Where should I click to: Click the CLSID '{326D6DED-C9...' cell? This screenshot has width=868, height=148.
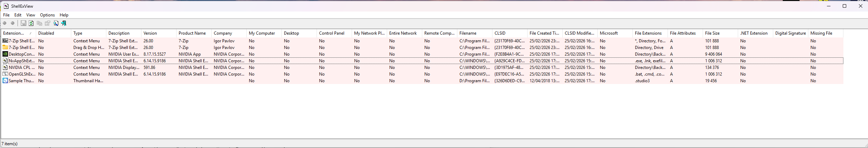(x=510, y=80)
